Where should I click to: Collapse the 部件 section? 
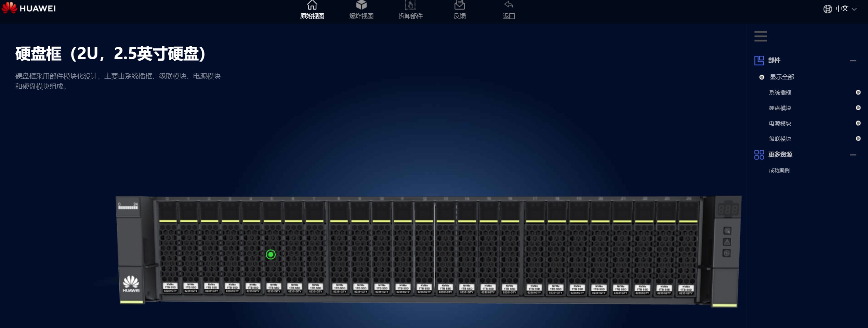pos(853,61)
